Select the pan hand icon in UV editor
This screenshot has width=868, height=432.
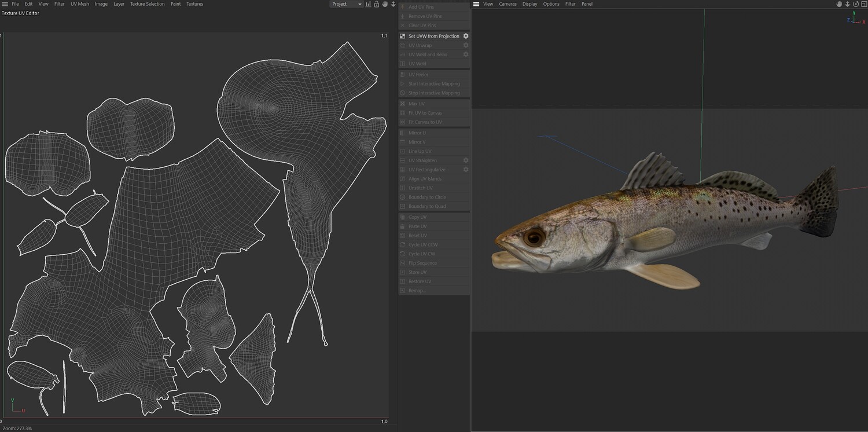coord(385,4)
